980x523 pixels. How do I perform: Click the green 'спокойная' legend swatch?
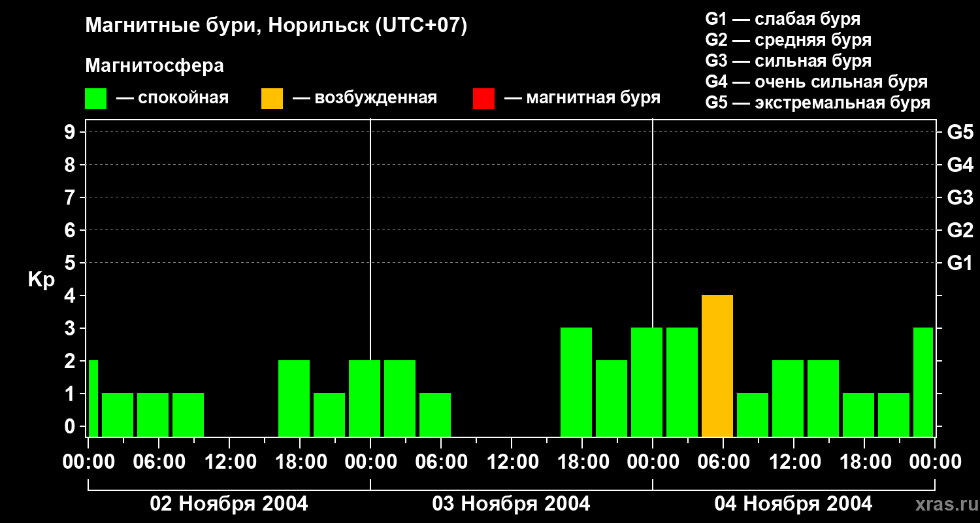[95, 99]
